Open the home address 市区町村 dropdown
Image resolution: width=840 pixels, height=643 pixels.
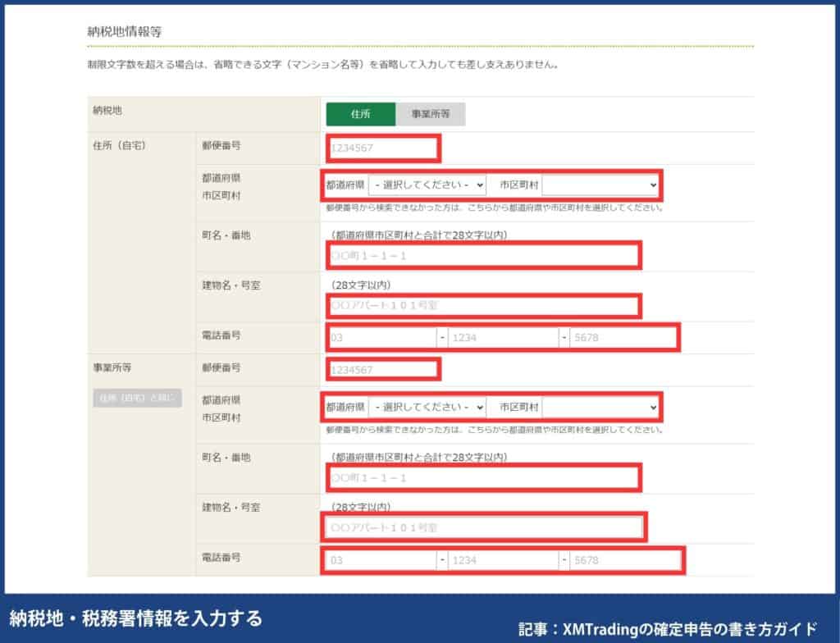point(600,185)
